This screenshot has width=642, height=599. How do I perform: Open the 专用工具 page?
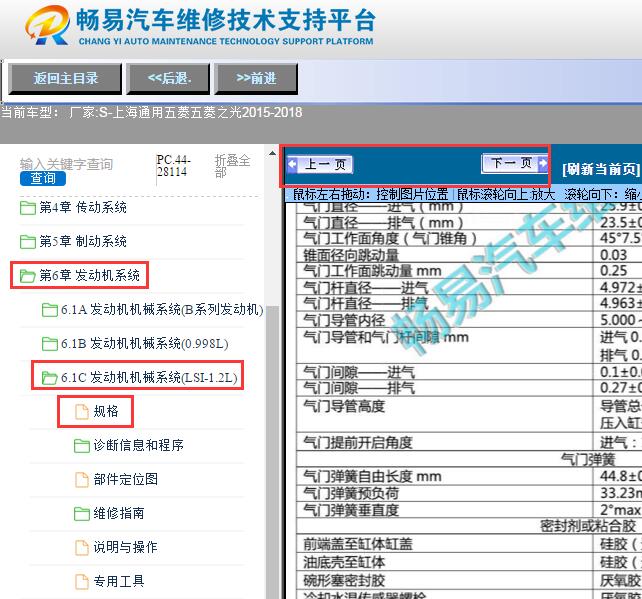[119, 581]
